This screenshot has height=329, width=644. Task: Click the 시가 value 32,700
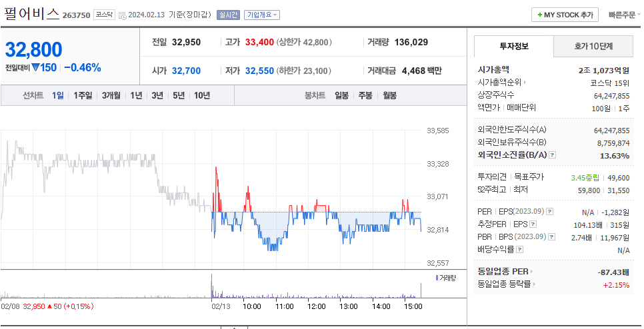coord(186,71)
